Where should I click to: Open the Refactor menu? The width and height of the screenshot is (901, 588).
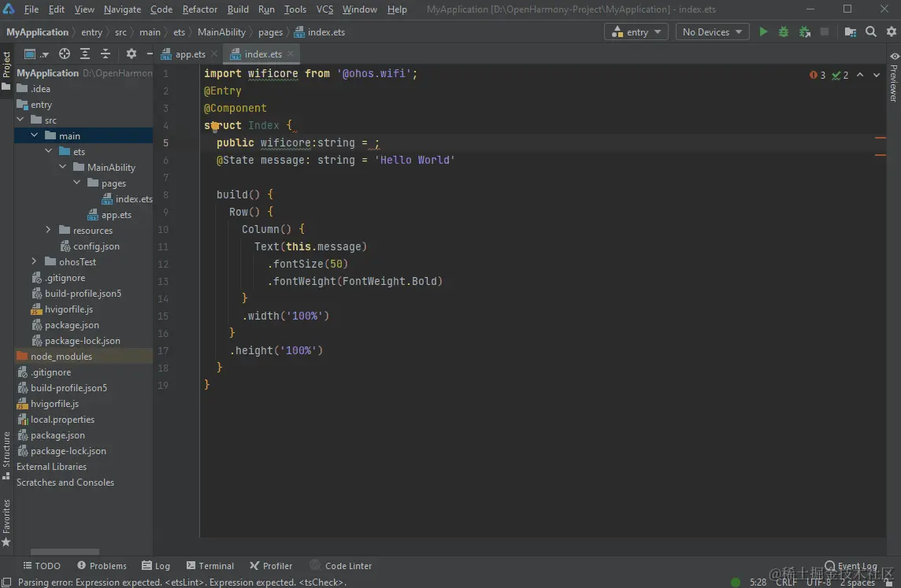[x=199, y=9]
